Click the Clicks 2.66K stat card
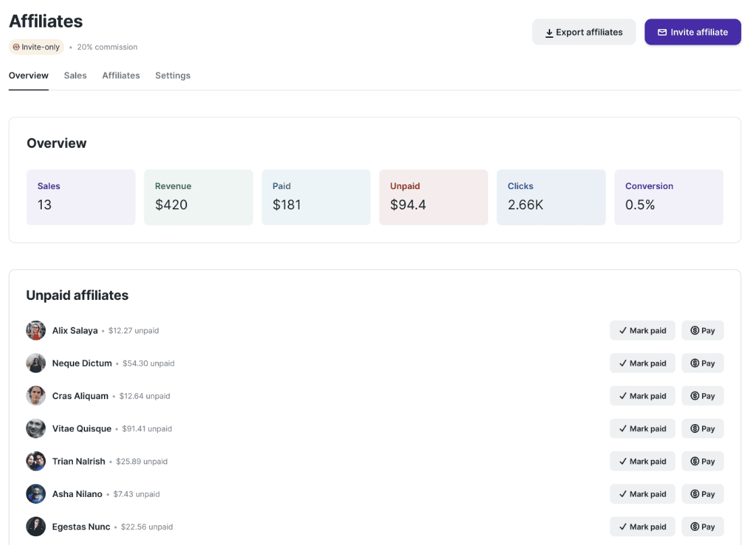 [x=551, y=197]
